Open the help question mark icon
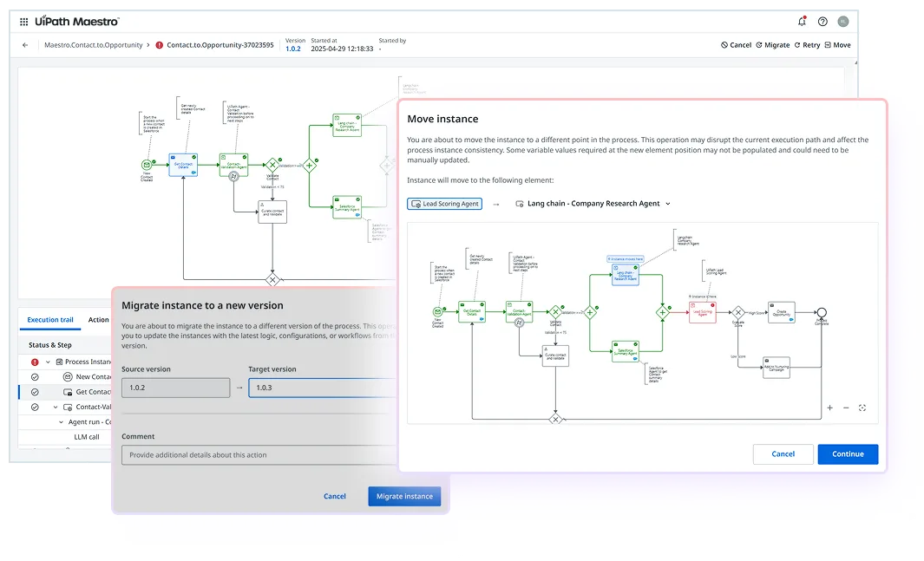The height and width of the screenshot is (561, 924). coord(822,22)
